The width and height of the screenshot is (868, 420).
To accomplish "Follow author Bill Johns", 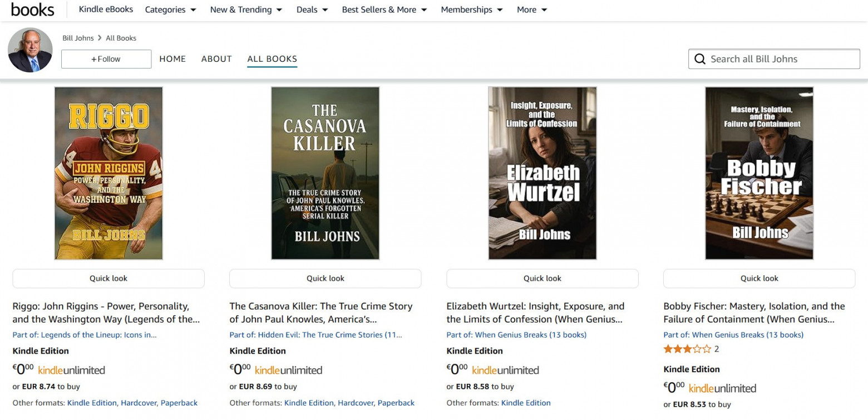I will (106, 59).
